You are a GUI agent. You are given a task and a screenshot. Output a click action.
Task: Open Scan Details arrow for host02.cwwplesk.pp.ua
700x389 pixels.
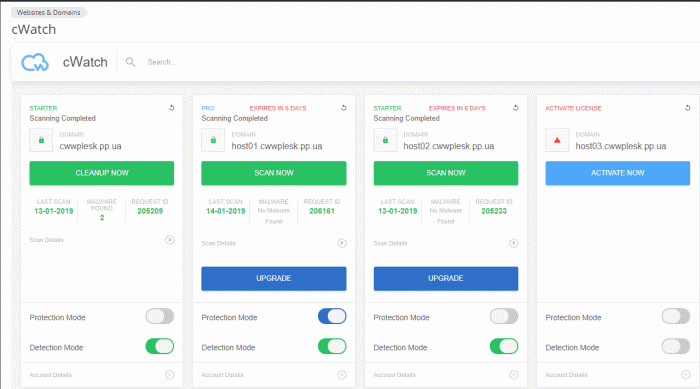click(x=514, y=243)
